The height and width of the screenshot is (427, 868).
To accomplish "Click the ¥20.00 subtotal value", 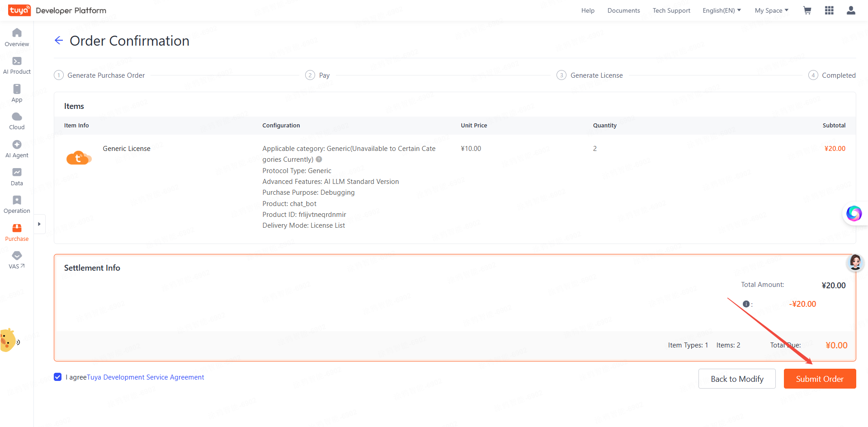I will point(835,149).
